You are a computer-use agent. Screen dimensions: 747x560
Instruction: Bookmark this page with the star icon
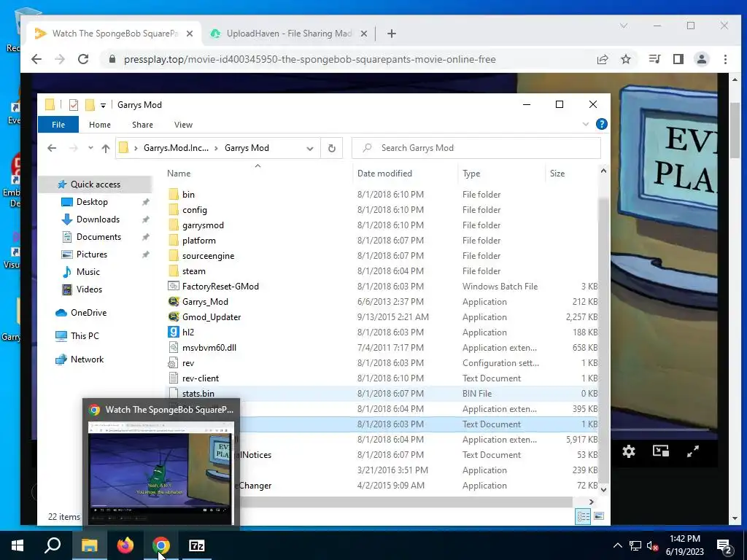[x=625, y=59]
